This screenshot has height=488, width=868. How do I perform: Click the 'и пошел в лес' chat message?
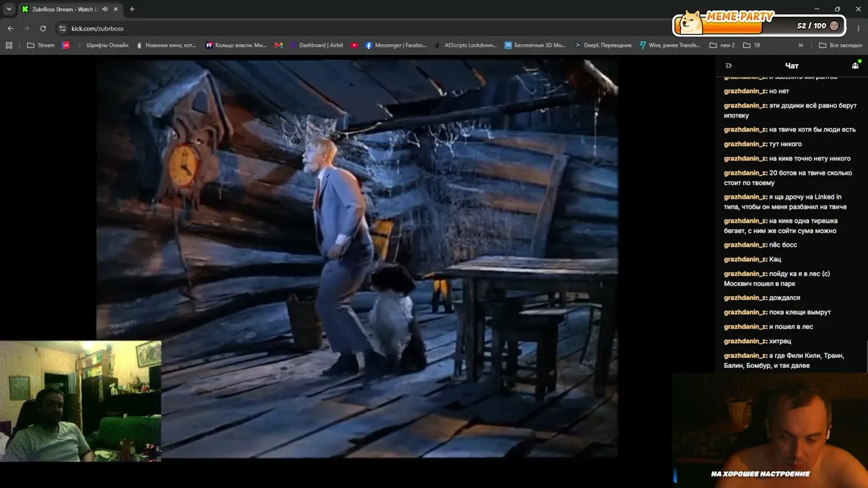[x=768, y=327]
